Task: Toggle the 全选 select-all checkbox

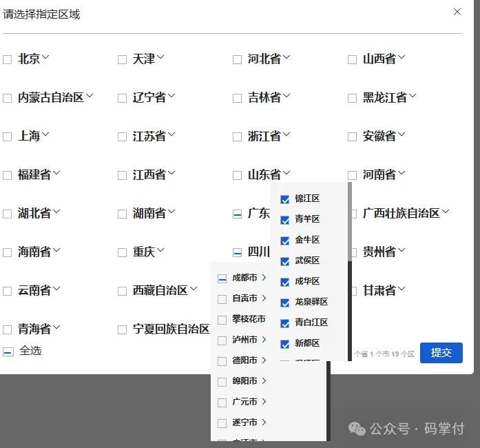Action: [8, 352]
